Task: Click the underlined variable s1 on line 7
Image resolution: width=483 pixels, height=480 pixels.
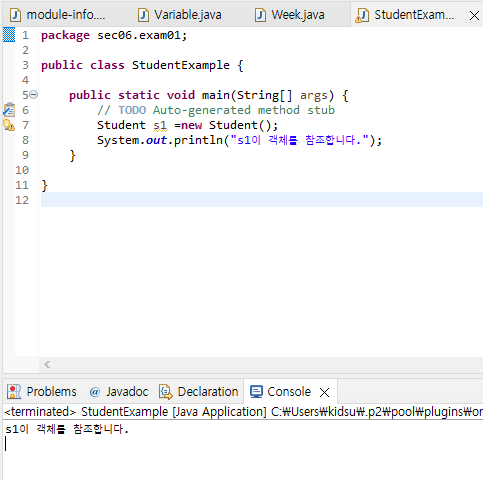Action: pos(160,125)
